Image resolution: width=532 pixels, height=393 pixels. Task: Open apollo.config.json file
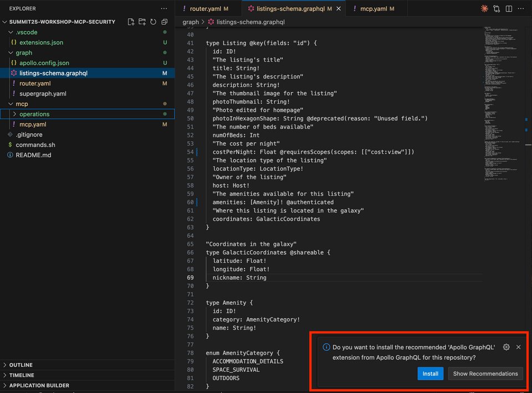[x=87, y=63]
